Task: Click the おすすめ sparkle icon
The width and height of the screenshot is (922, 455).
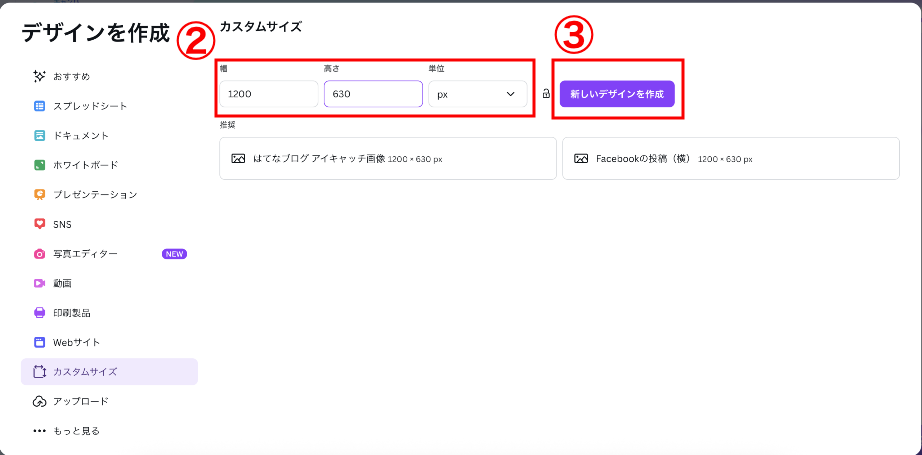Action: point(40,76)
